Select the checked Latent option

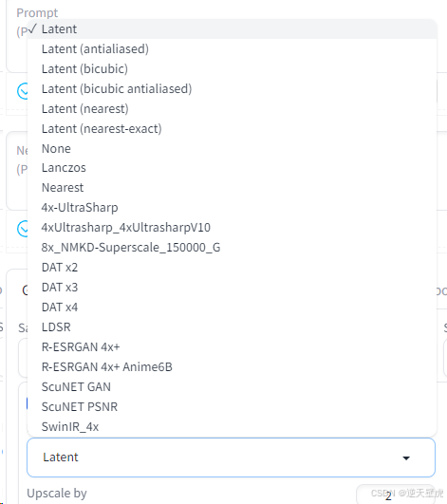coord(232,29)
